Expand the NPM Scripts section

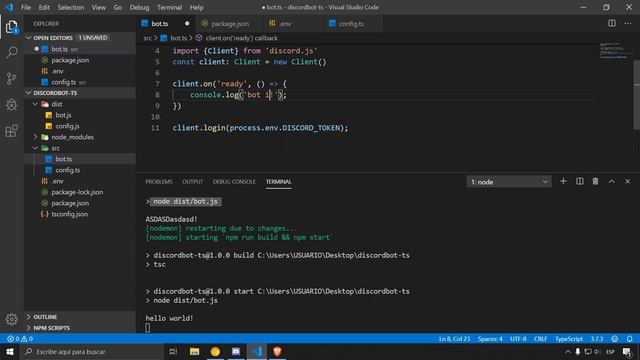[29, 328]
